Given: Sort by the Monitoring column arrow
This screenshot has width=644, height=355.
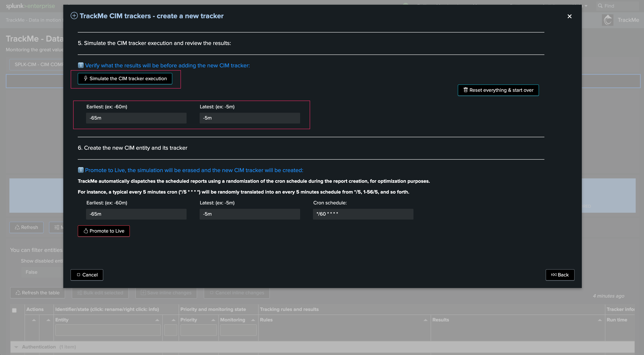Looking at the screenshot, I should tap(253, 320).
